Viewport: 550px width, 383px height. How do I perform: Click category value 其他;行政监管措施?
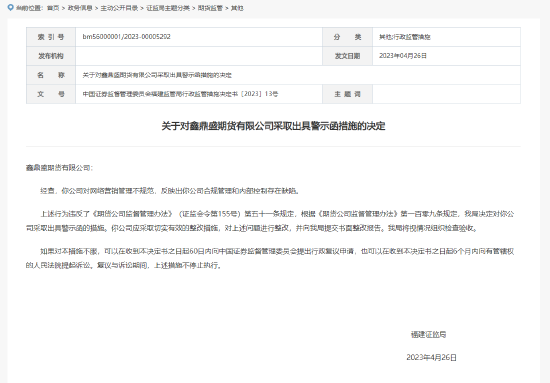point(404,37)
